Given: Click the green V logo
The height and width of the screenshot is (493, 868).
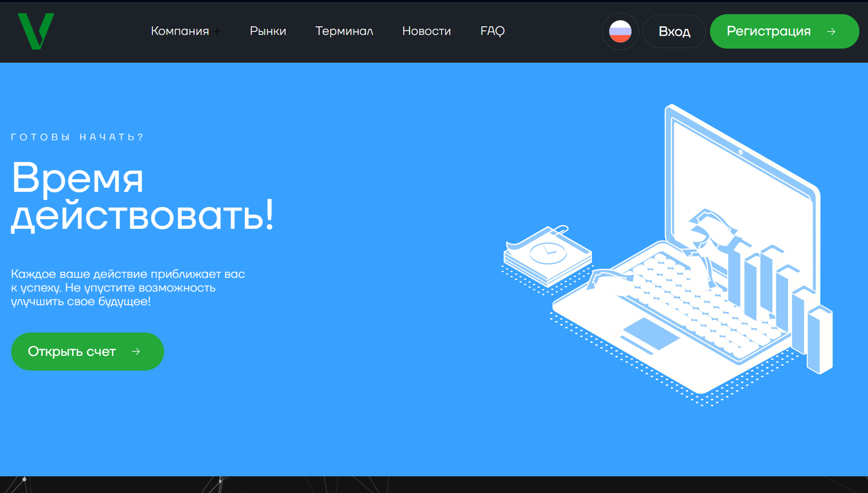Looking at the screenshot, I should [x=36, y=31].
